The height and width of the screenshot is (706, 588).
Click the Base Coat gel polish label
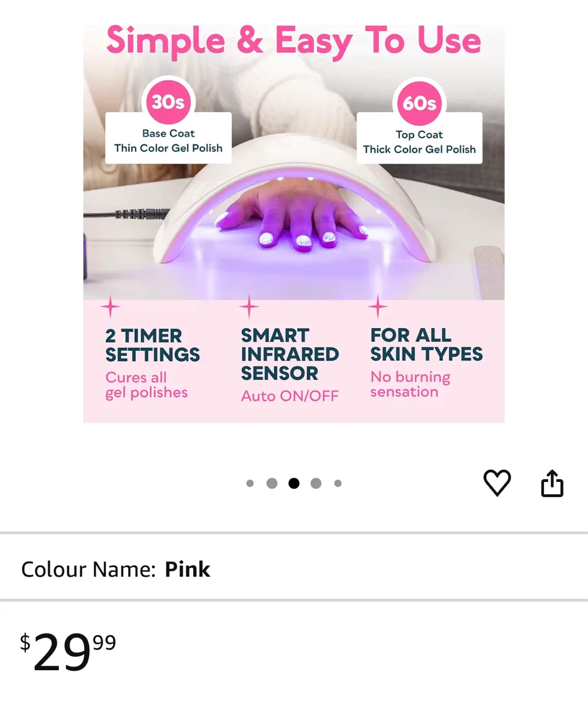point(169,141)
